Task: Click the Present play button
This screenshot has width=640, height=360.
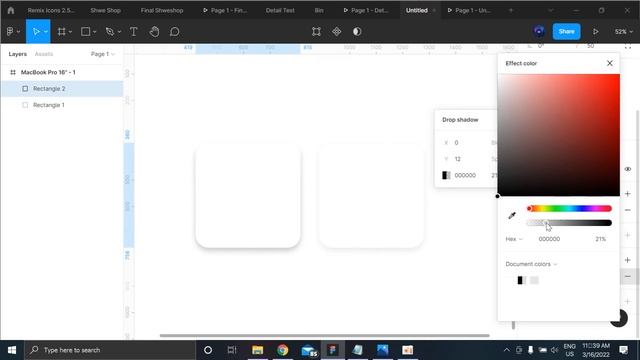Action: pyautogui.click(x=596, y=31)
